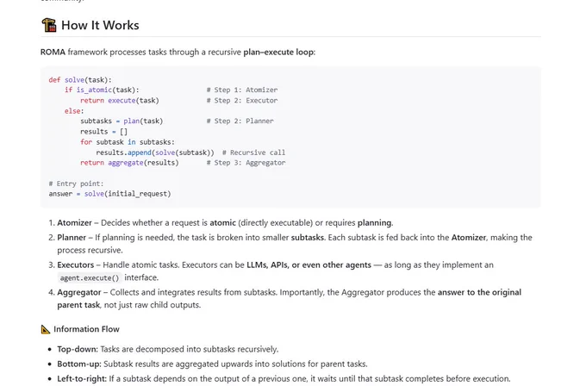Click the bold planning word in item 1

pyautogui.click(x=375, y=223)
